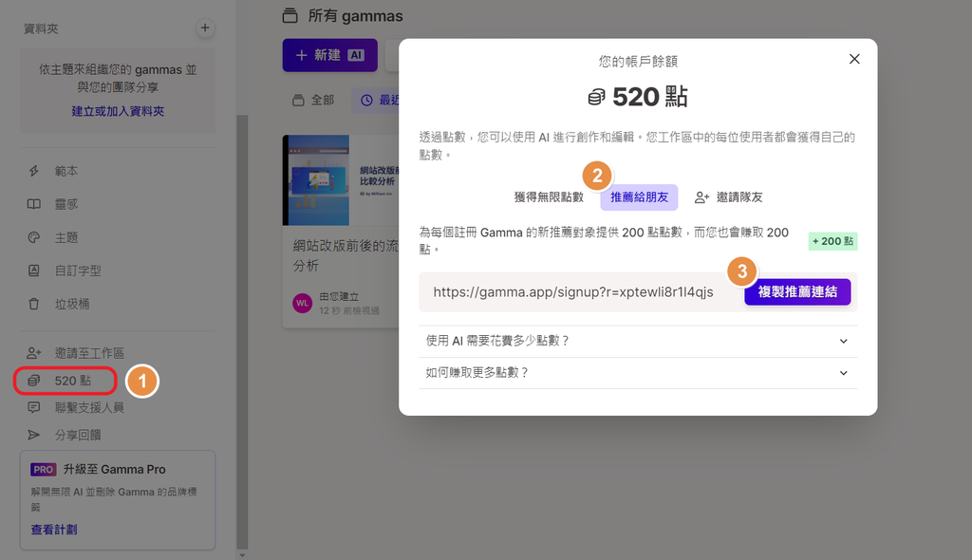Click the 新建 AI button
This screenshot has height=560, width=972.
(x=329, y=55)
